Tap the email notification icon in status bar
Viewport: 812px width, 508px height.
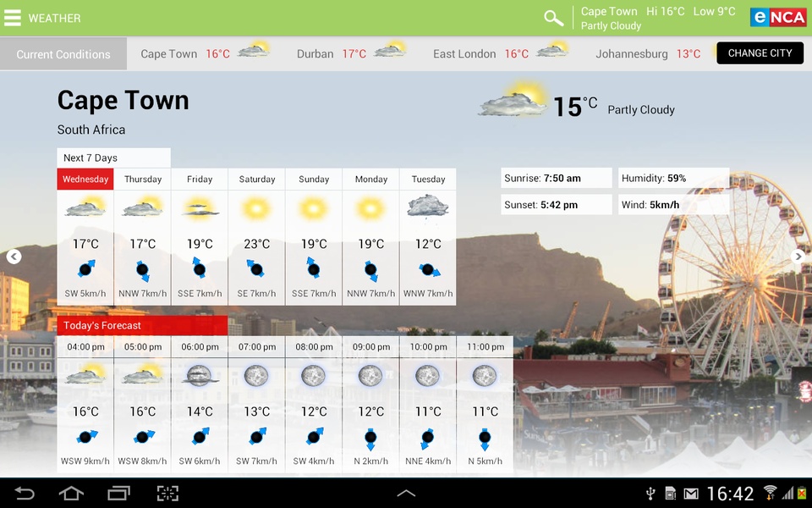point(691,494)
